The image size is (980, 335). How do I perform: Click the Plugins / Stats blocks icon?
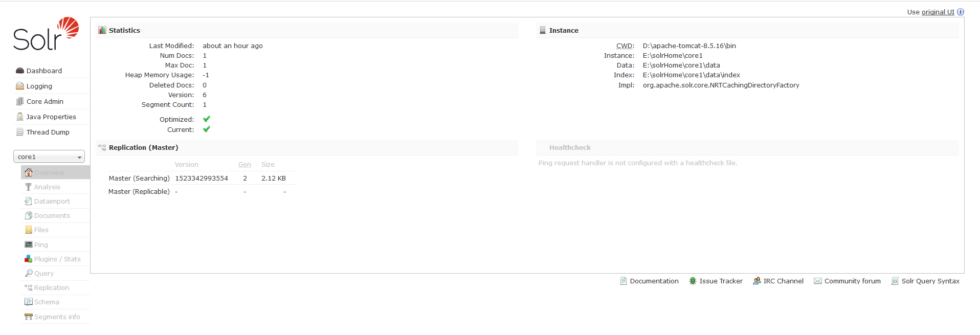click(29, 259)
